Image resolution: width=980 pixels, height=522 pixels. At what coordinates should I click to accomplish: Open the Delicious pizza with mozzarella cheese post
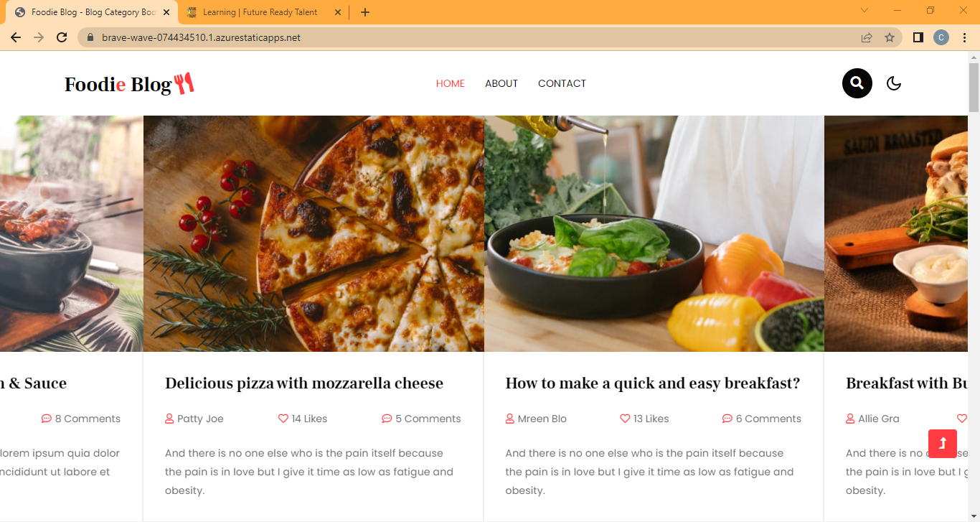pos(303,383)
